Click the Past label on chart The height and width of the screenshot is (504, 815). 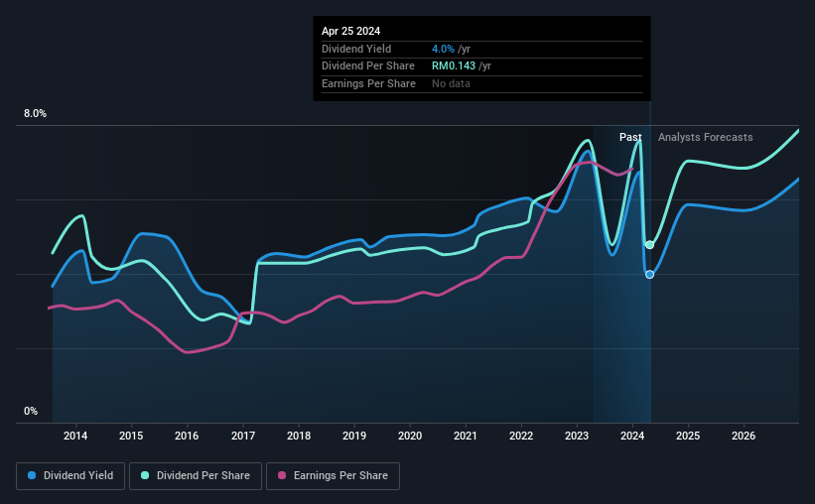point(630,137)
